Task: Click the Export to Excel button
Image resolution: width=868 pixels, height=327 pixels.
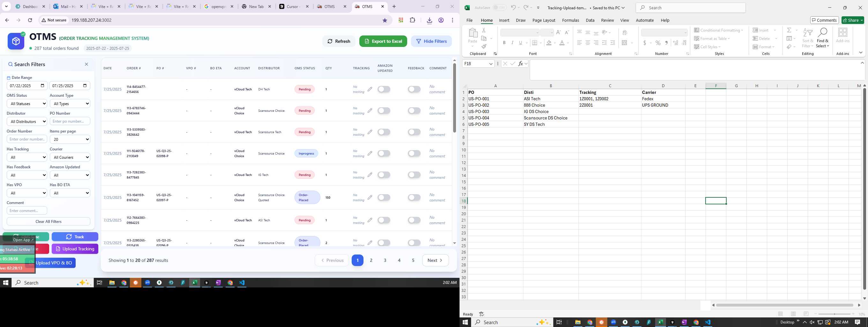Action: 383,41
